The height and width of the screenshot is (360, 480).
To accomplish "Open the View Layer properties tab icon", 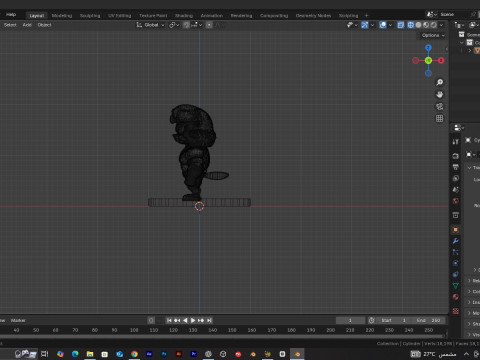I will coord(456,178).
